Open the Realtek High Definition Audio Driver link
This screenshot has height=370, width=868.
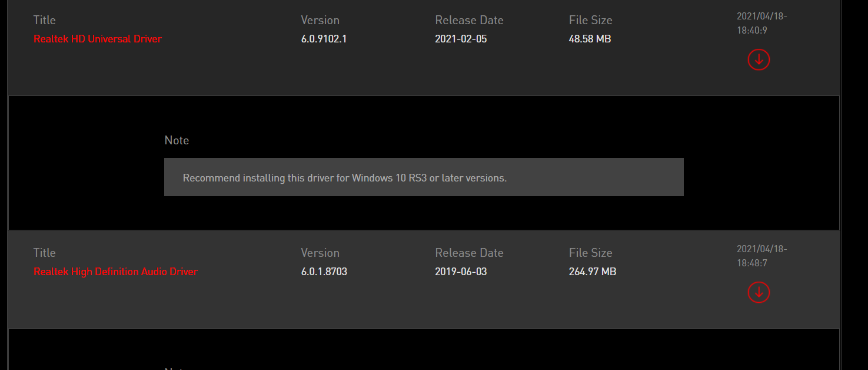115,272
